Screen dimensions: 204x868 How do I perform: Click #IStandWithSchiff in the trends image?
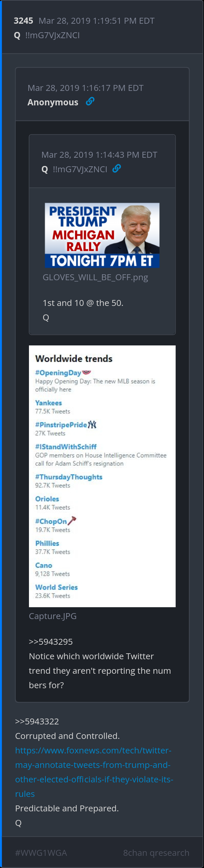(x=66, y=447)
